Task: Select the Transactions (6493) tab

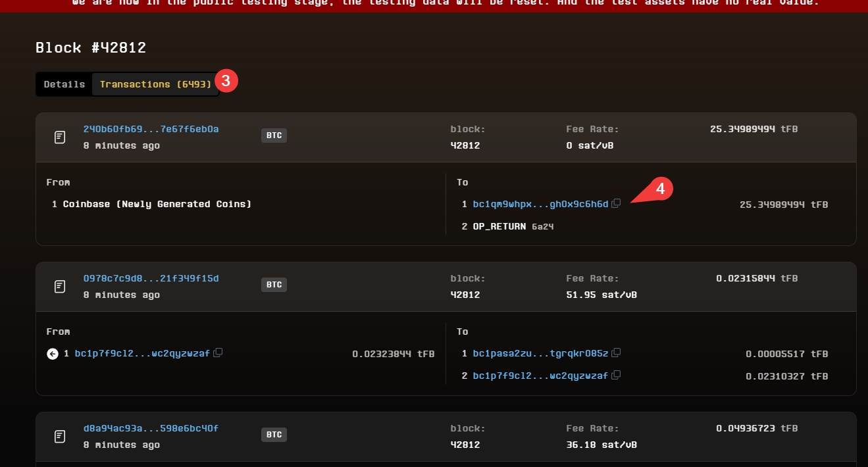Action: click(x=155, y=84)
